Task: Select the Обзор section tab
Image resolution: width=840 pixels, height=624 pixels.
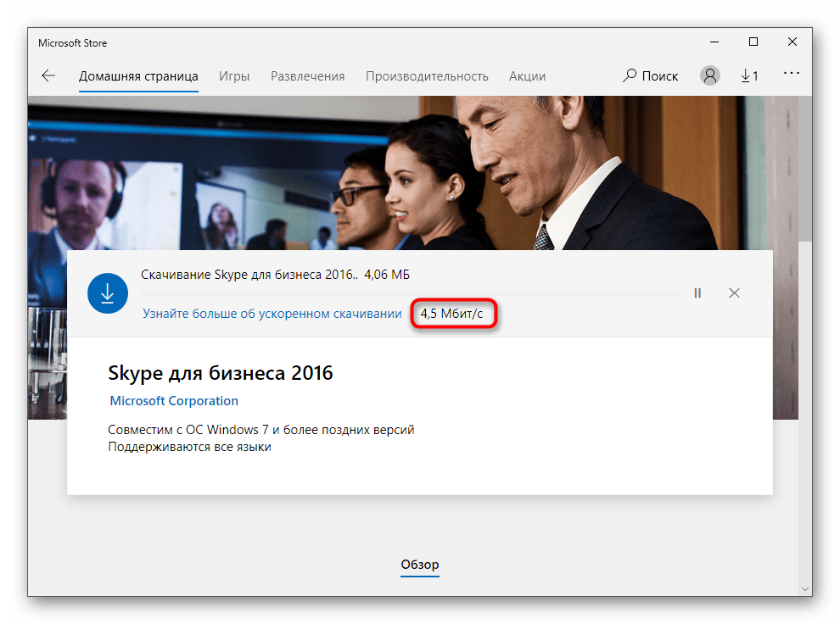Action: pos(420,565)
